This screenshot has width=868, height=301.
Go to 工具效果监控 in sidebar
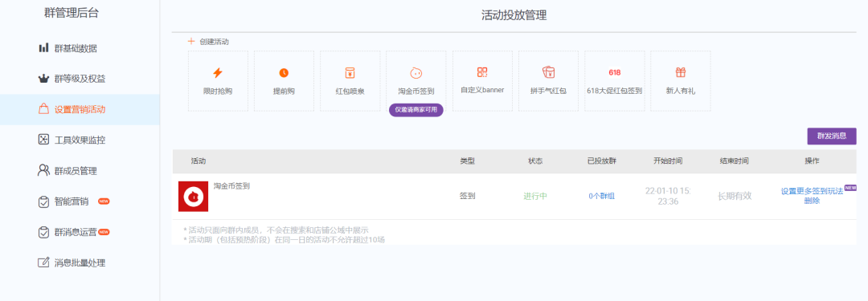tap(80, 140)
